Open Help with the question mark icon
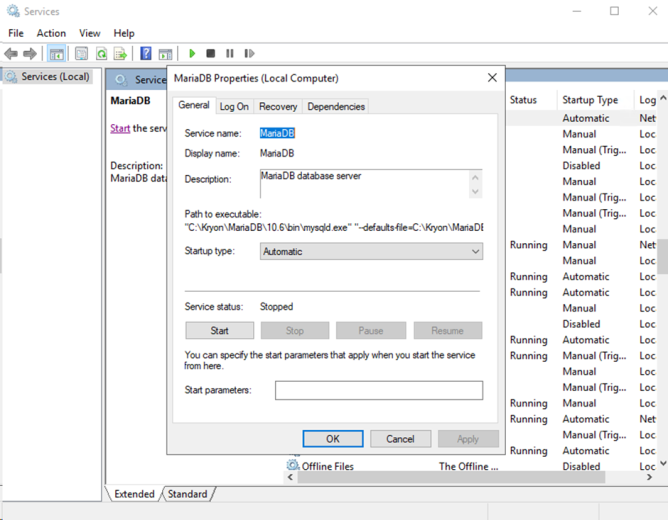Viewport: 668px width, 520px height. coord(146,53)
